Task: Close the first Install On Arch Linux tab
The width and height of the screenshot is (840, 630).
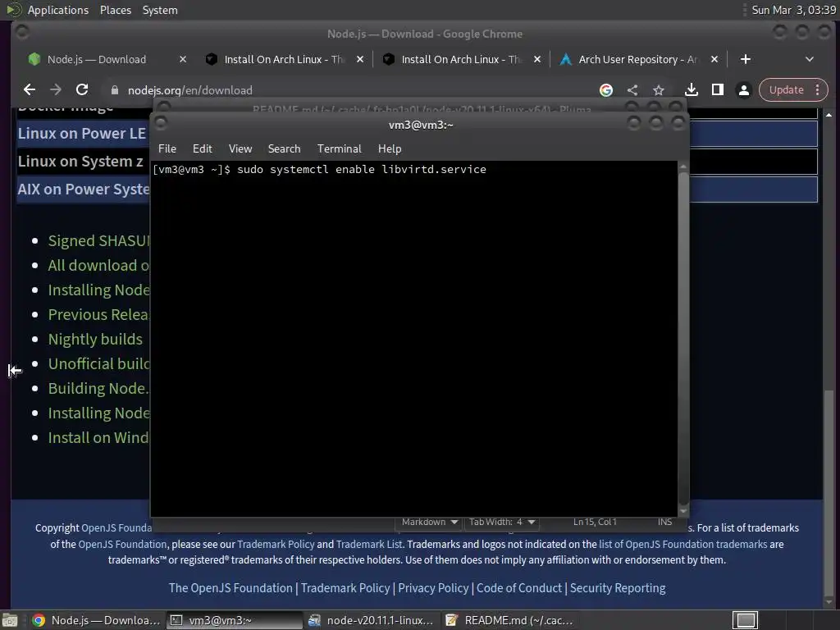Action: pyautogui.click(x=360, y=59)
